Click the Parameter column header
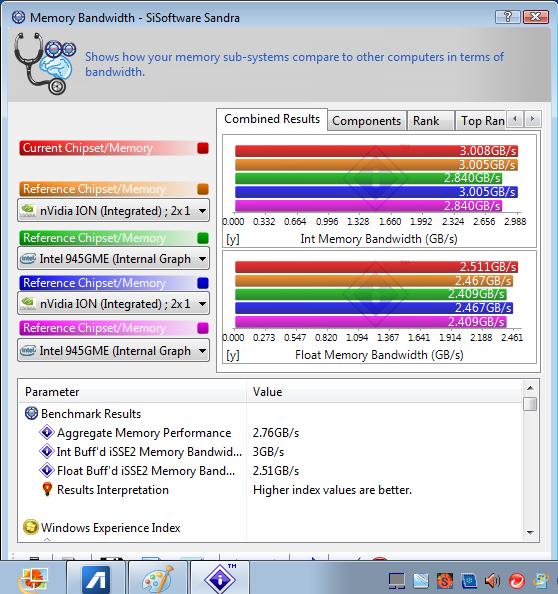Image resolution: width=558 pixels, height=594 pixels. click(133, 391)
